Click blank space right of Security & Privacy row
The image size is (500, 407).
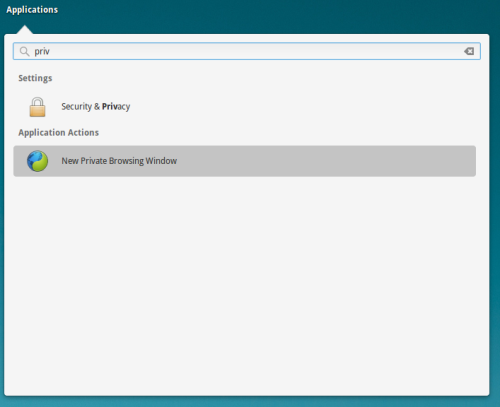(x=300, y=107)
